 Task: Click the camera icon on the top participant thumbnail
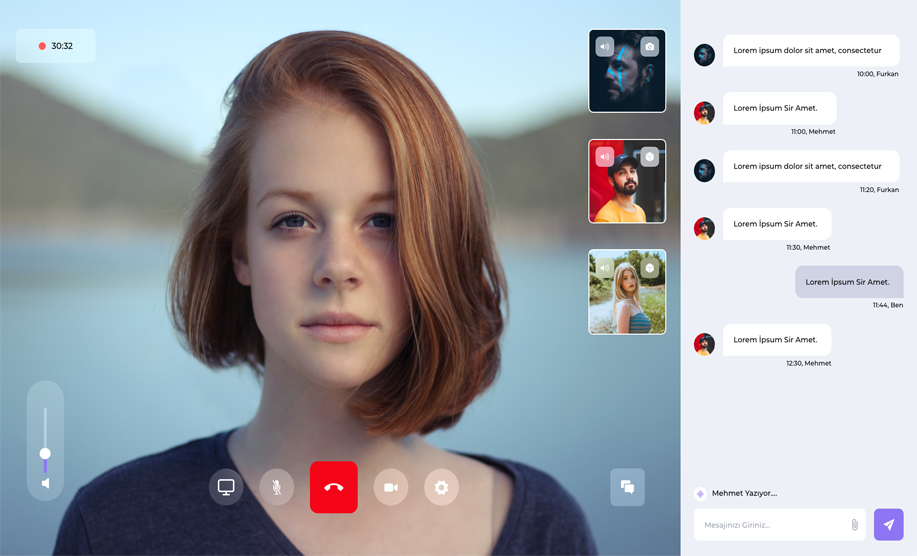point(650,47)
